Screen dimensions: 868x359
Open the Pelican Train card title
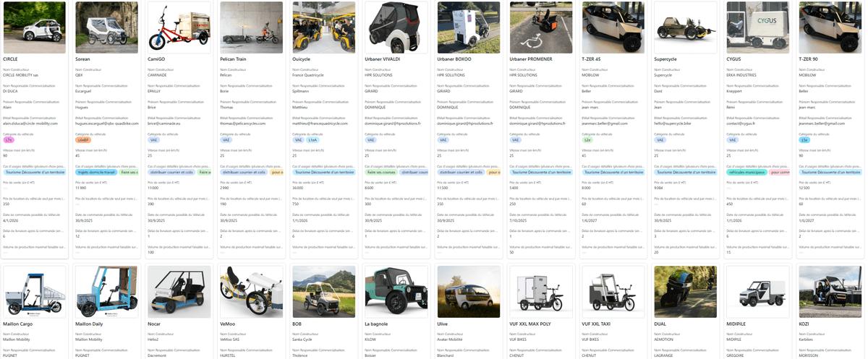(234, 59)
